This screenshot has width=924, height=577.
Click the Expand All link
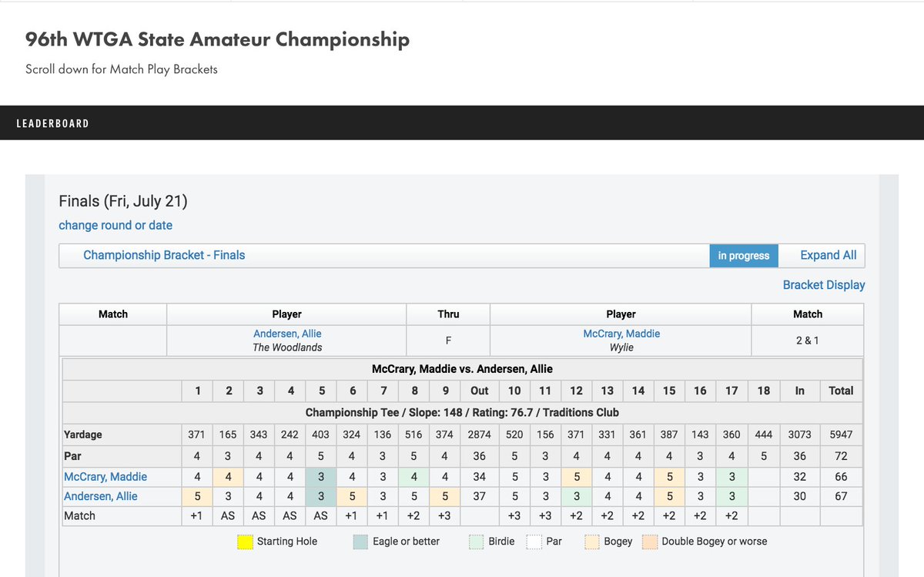(829, 255)
